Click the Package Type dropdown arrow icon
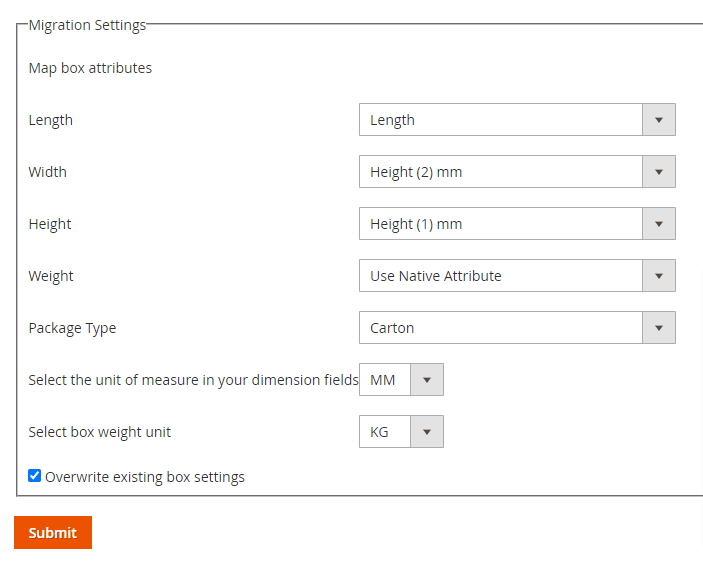Viewport: 703px width, 567px height. [658, 328]
